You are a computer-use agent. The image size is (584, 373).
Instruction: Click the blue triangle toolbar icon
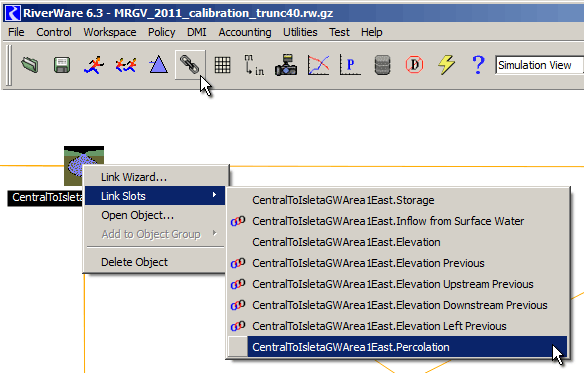[158, 64]
